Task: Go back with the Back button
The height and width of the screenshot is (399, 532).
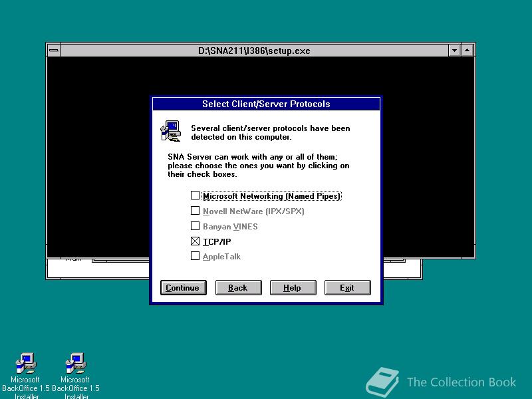Action: click(x=238, y=288)
